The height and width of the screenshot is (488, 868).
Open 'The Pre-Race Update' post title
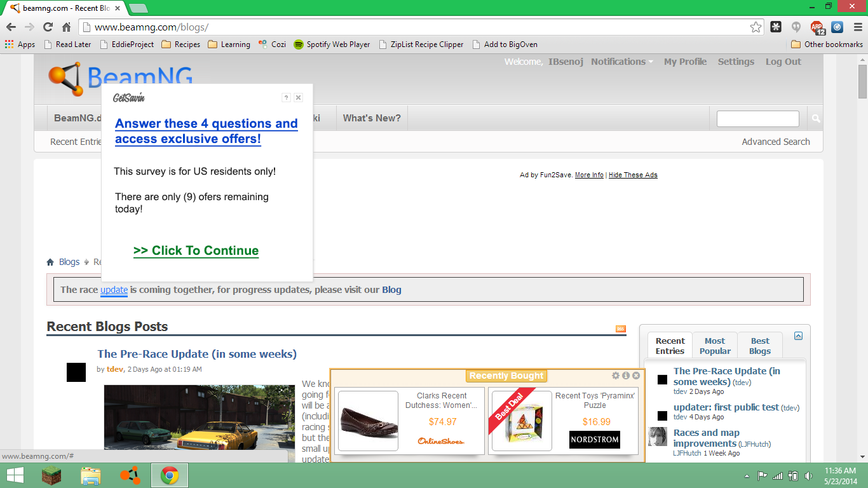(x=197, y=354)
